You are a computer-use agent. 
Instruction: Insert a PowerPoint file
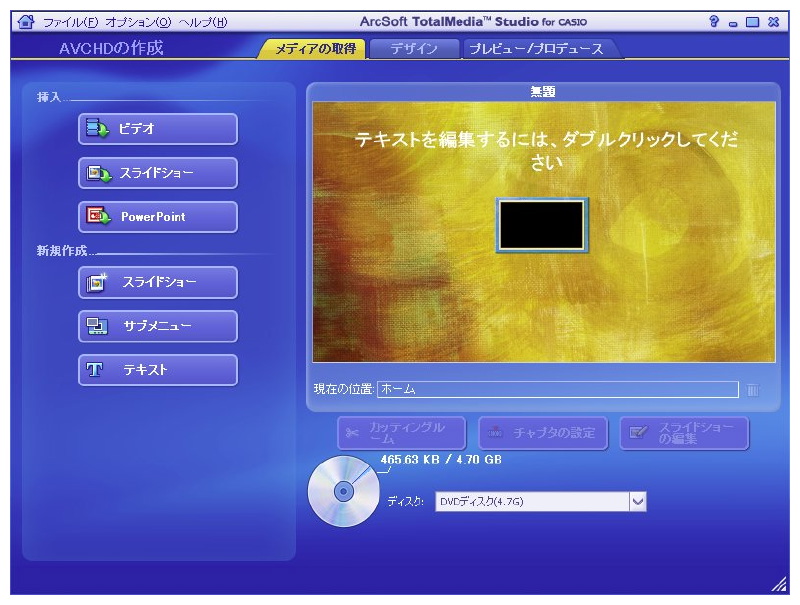click(x=158, y=217)
